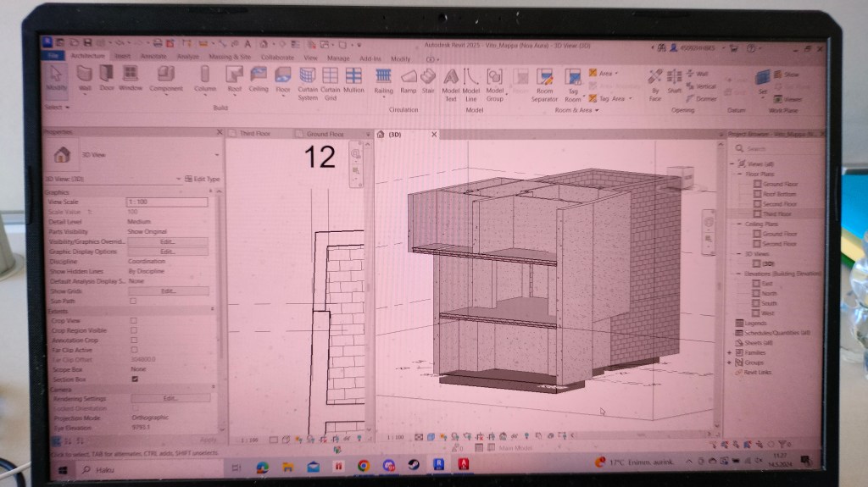
Task: Pick the Window tool from Build panel
Action: pos(131,79)
